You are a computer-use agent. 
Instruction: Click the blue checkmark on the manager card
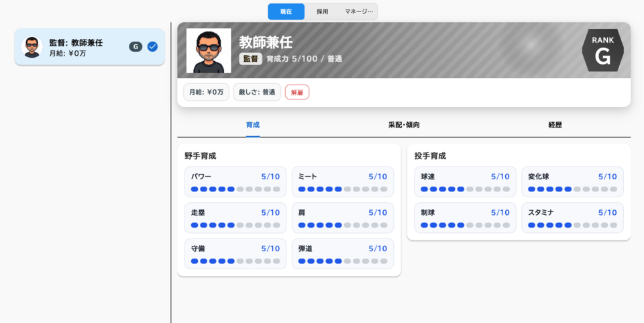(x=152, y=47)
